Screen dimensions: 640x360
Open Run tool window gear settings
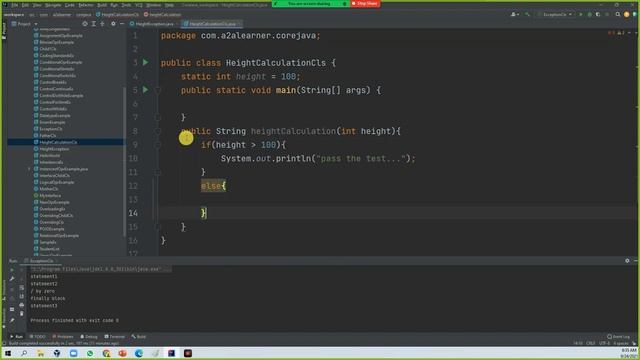click(627, 260)
